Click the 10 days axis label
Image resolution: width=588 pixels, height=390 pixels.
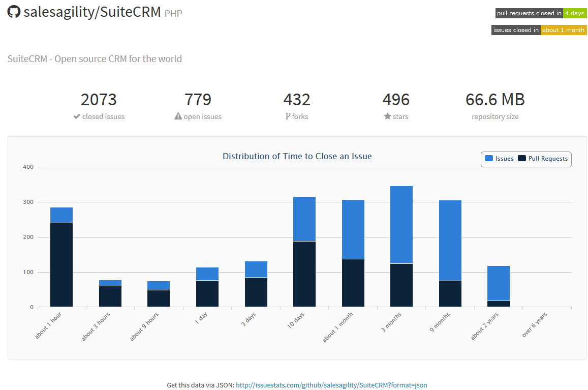pyautogui.click(x=296, y=320)
